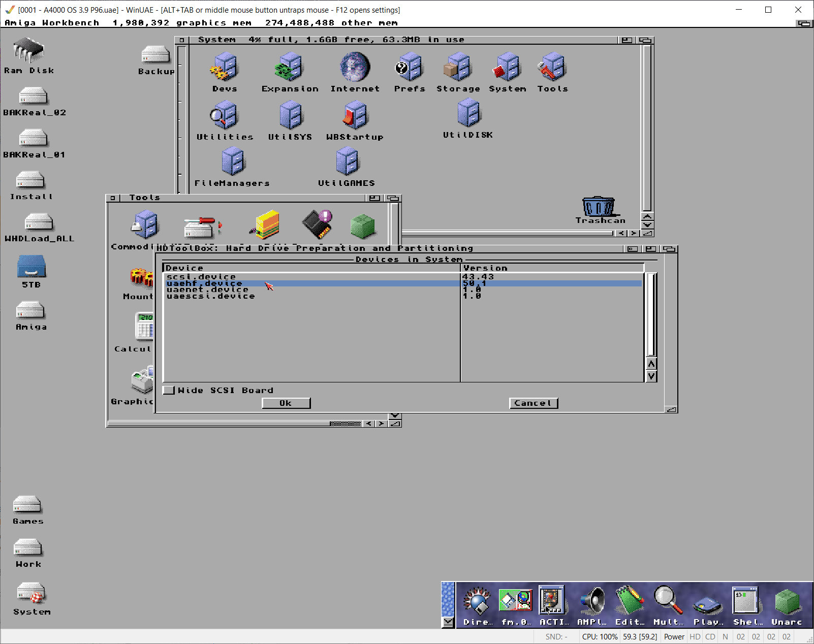The width and height of the screenshot is (814, 644).
Task: Click the WinUAE CD status indicator
Action: point(710,636)
